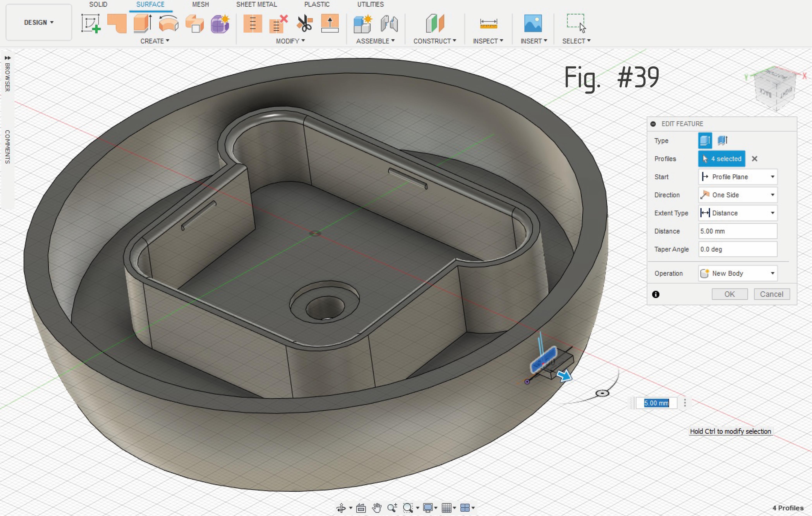This screenshot has height=516, width=812.
Task: Switch to the SHEET METAL tab
Action: coord(256,4)
